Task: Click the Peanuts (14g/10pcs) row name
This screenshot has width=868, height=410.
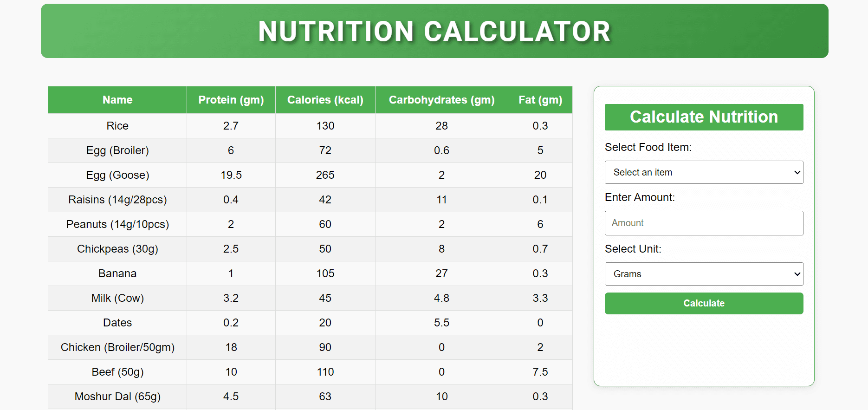Action: (x=117, y=224)
